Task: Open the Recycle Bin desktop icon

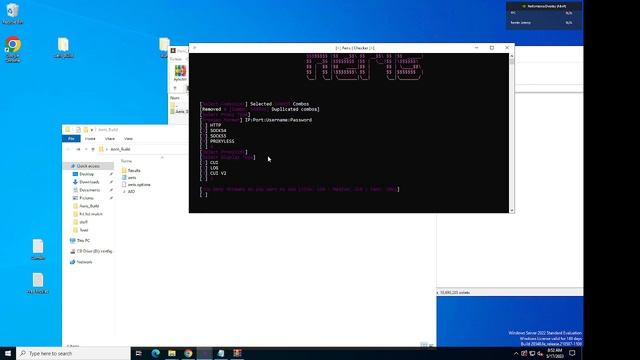Action: 13,14
